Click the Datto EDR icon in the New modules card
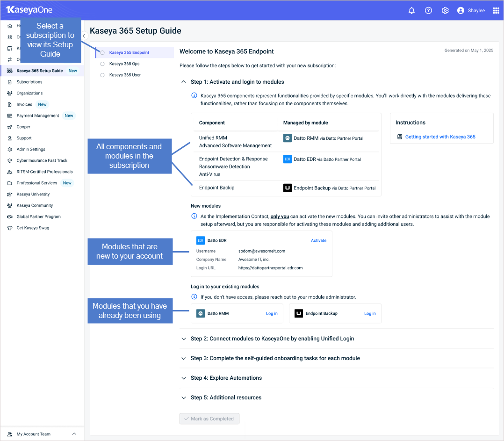Image resolution: width=504 pixels, height=441 pixels. [x=201, y=240]
